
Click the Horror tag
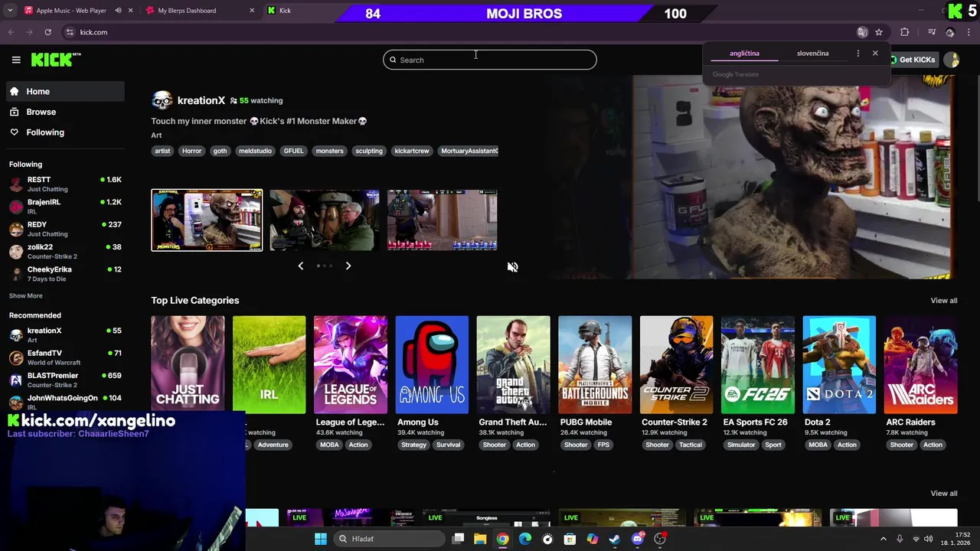pyautogui.click(x=191, y=151)
